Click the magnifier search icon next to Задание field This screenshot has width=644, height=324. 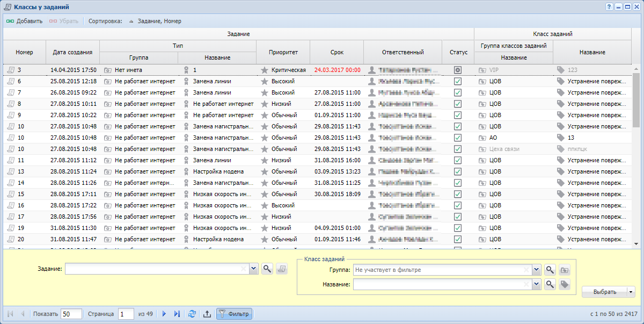tap(267, 269)
